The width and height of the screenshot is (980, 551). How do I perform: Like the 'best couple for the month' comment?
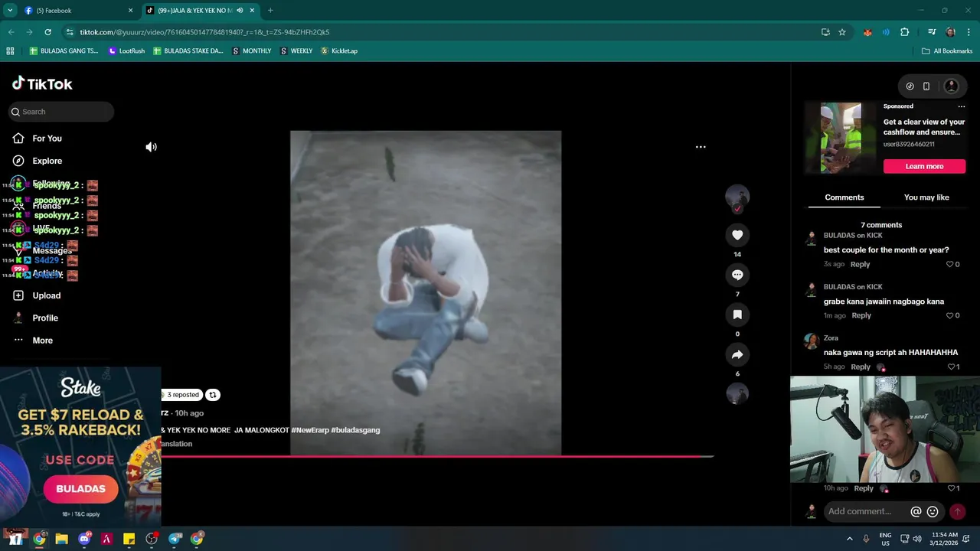(x=950, y=264)
